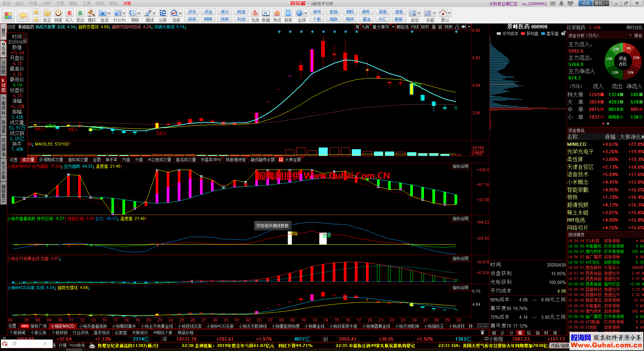Click the 研报 research report button
644x351 pixels.
click(x=192, y=19)
